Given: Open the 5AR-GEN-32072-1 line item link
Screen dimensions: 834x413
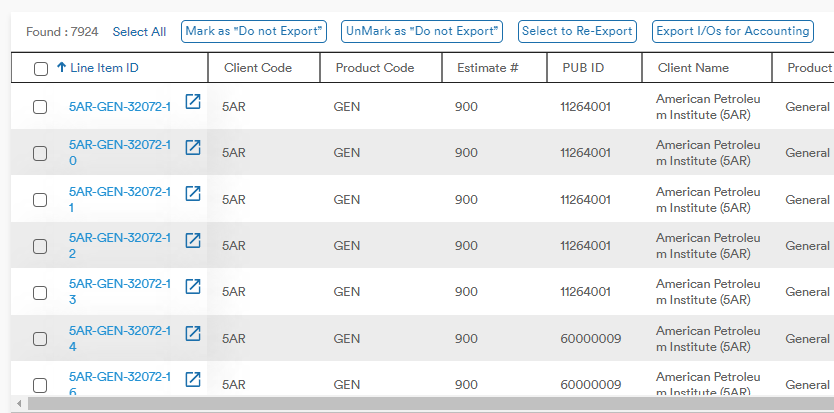Looking at the screenshot, I should (x=120, y=106).
